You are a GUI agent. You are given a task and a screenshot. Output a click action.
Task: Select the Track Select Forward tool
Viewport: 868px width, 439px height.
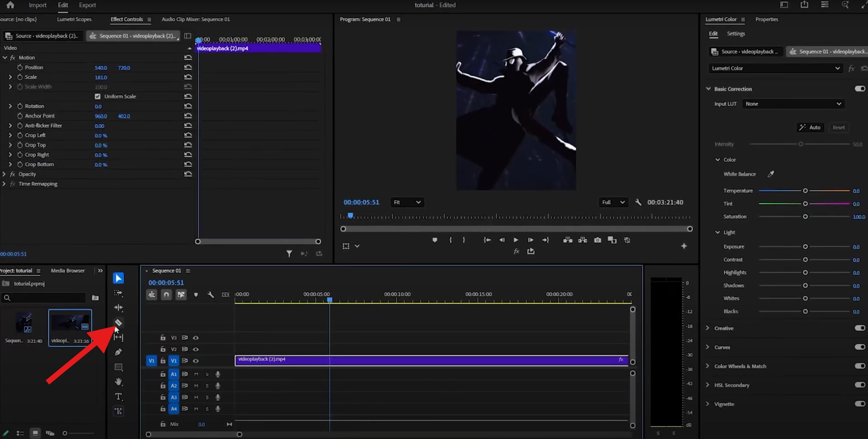point(118,293)
